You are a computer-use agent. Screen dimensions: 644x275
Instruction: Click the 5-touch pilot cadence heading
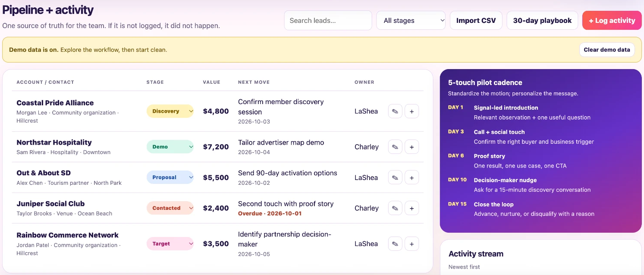(485, 82)
